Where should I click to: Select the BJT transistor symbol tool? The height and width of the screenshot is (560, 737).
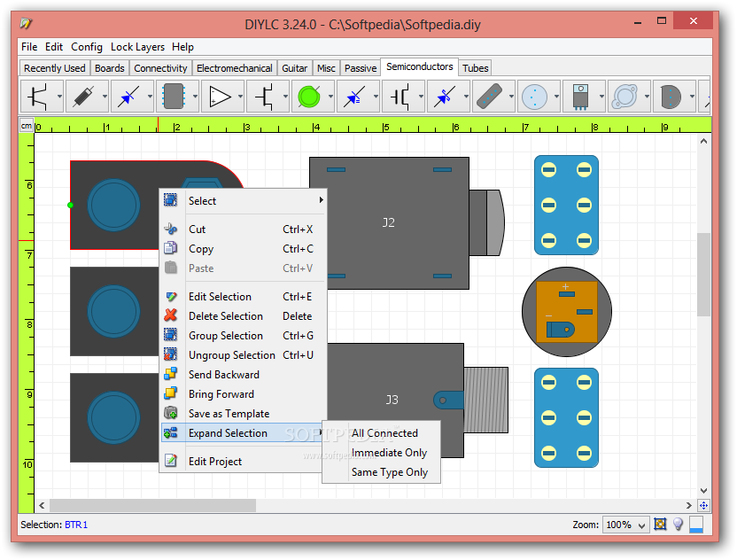point(38,97)
